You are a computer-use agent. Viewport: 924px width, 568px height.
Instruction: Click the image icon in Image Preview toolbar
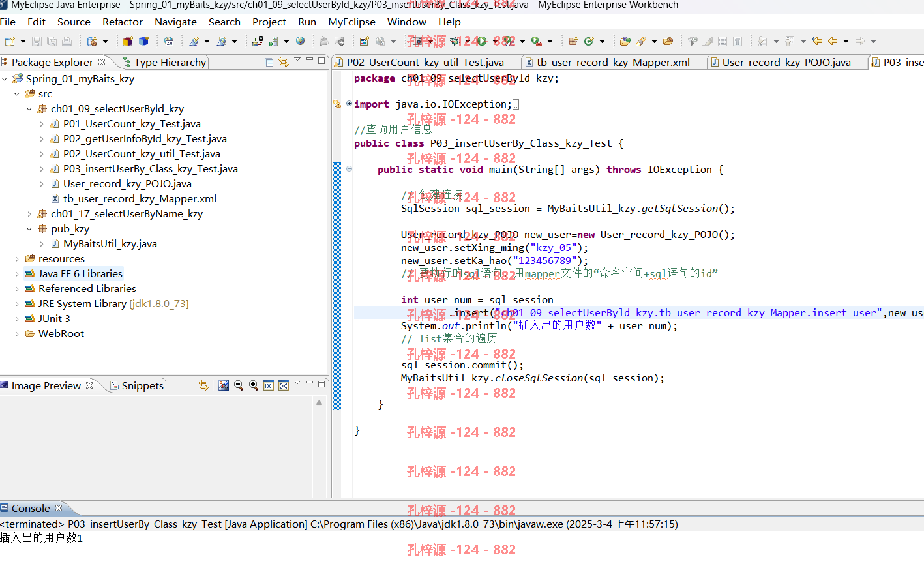tap(224, 385)
